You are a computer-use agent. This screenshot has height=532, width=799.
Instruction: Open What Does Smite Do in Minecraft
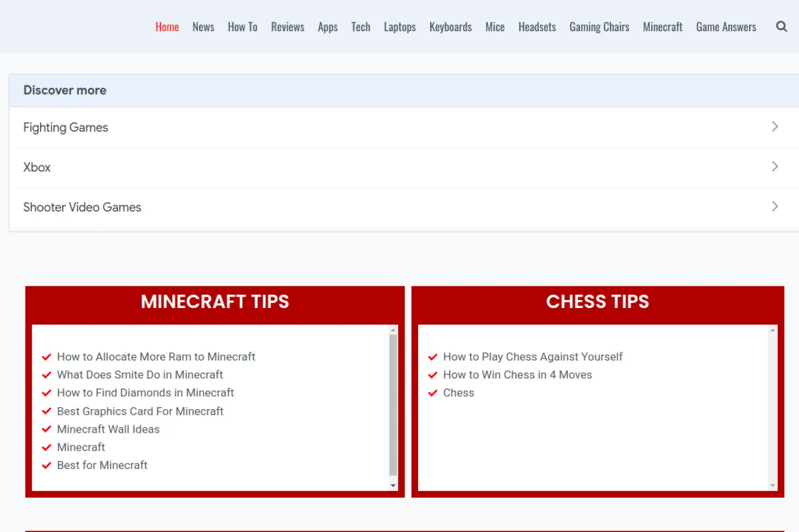click(140, 375)
